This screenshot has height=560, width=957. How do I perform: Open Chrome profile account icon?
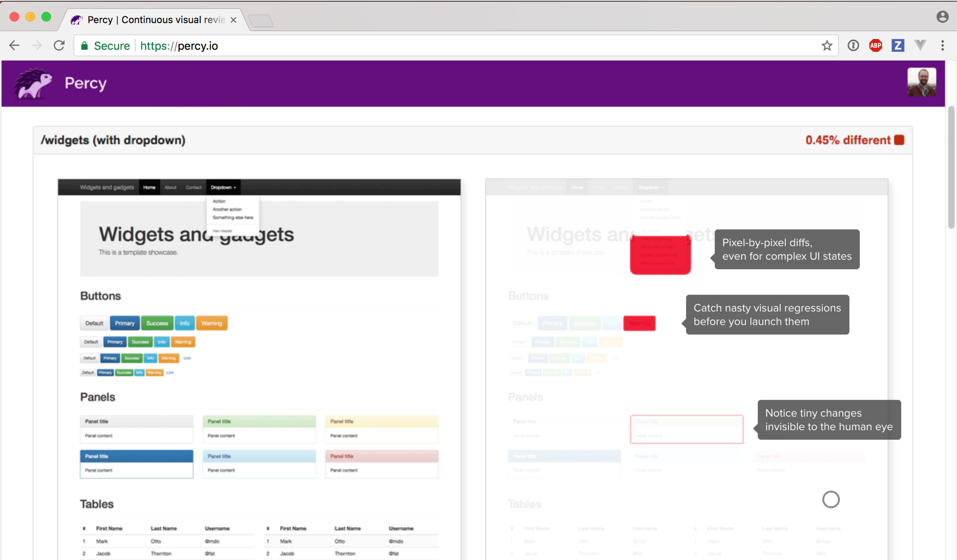(x=942, y=17)
